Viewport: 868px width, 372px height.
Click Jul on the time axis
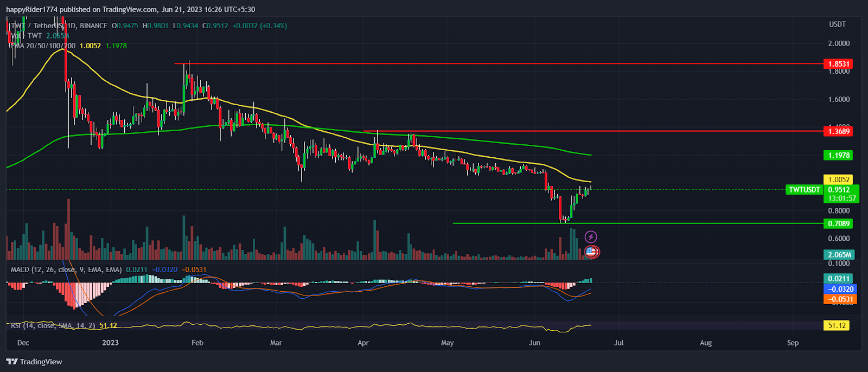619,343
